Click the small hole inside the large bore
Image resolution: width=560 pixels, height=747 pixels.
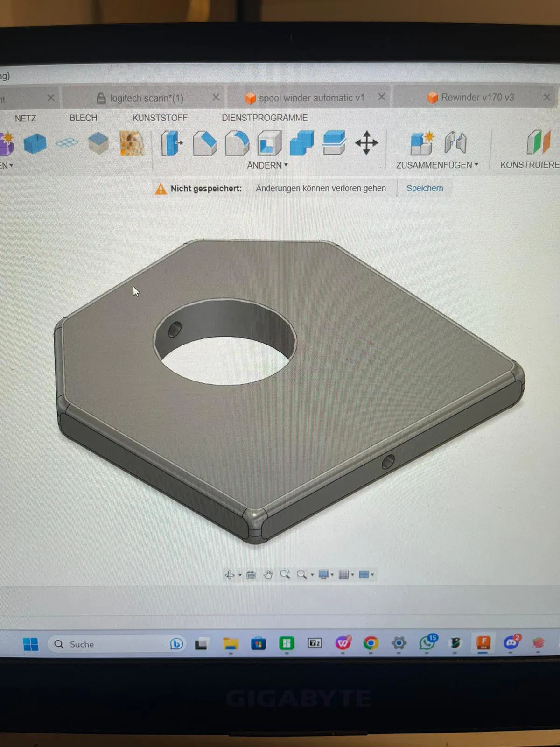click(x=175, y=330)
